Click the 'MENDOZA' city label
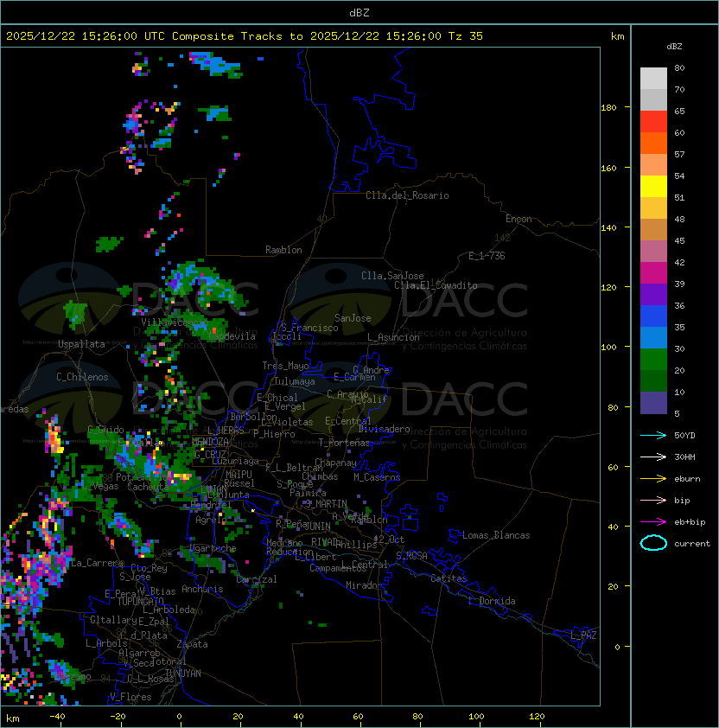Screen dimensions: 719x728 click(210, 442)
